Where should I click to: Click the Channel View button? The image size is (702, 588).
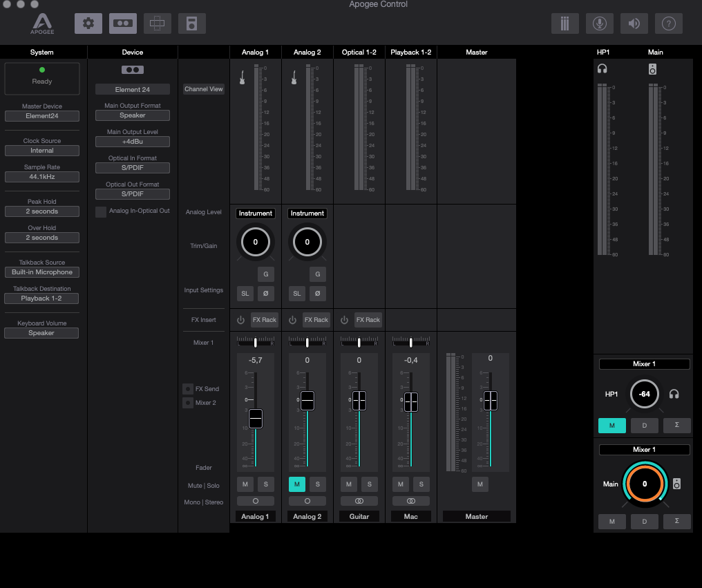[204, 89]
